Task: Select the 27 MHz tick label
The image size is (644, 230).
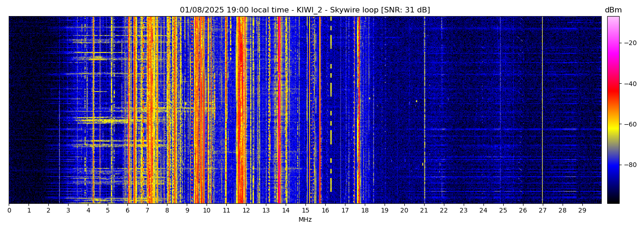Action: (542, 211)
